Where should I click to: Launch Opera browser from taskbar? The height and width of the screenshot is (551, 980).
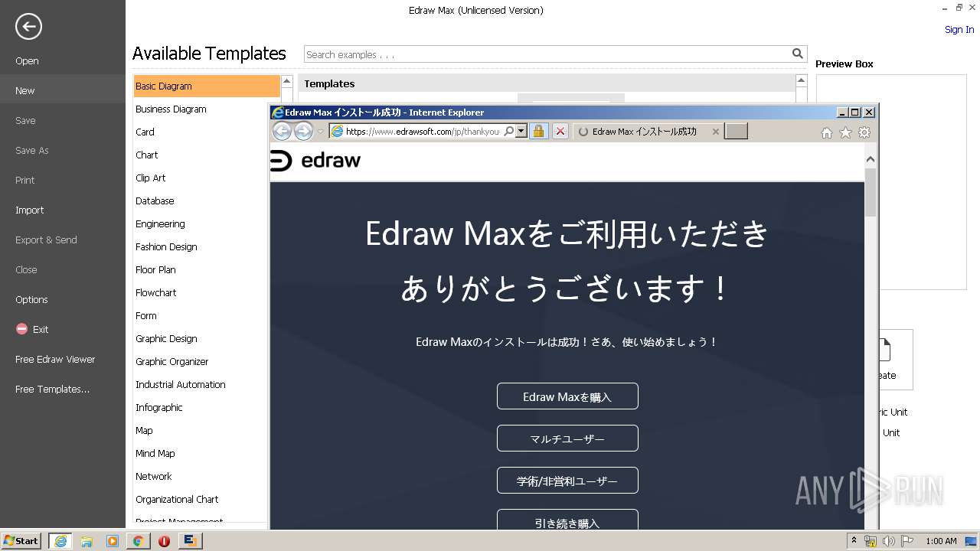(164, 541)
